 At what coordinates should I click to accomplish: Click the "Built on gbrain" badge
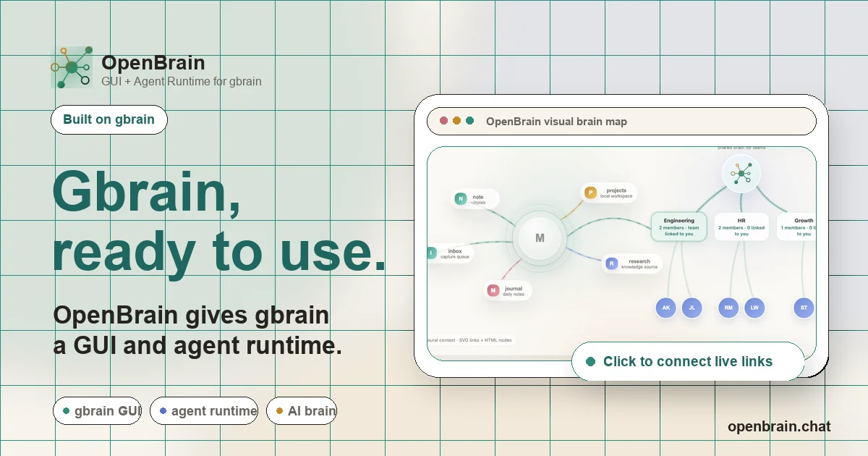pyautogui.click(x=109, y=119)
